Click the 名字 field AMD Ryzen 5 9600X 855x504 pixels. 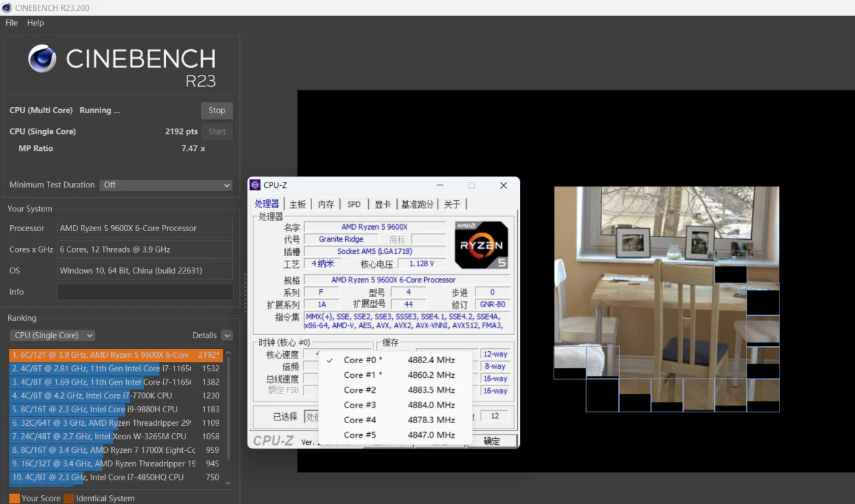[x=375, y=227]
